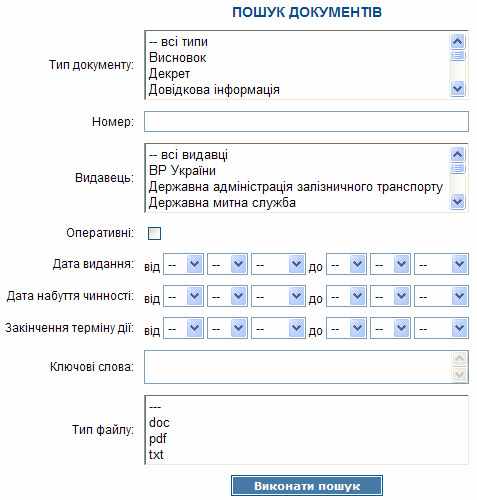
Task: Select 'Декрет' in document type list
Action: coord(169,74)
